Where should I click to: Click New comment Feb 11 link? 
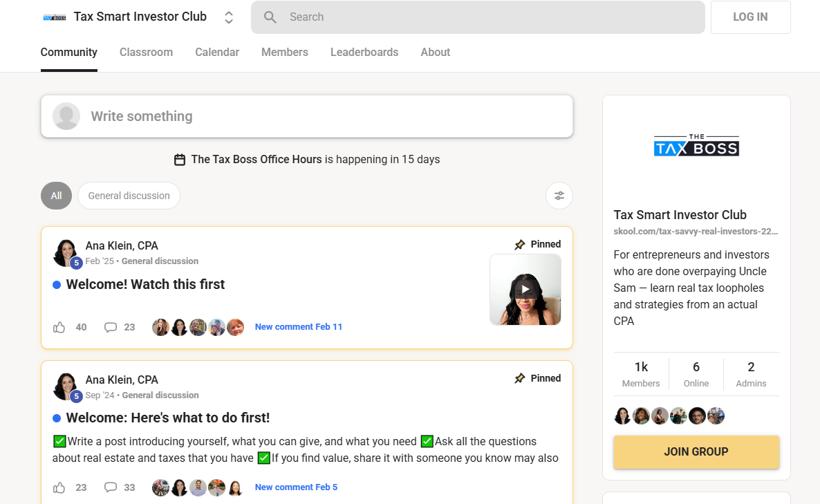click(x=299, y=327)
